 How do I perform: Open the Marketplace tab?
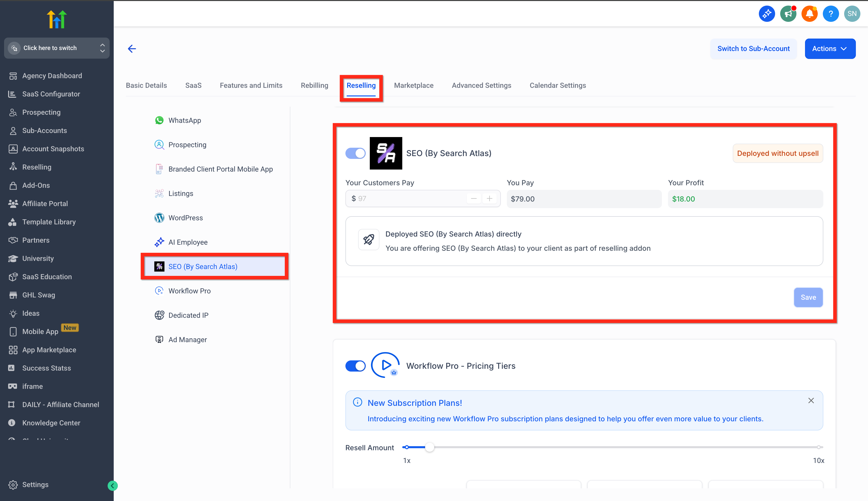coord(413,85)
